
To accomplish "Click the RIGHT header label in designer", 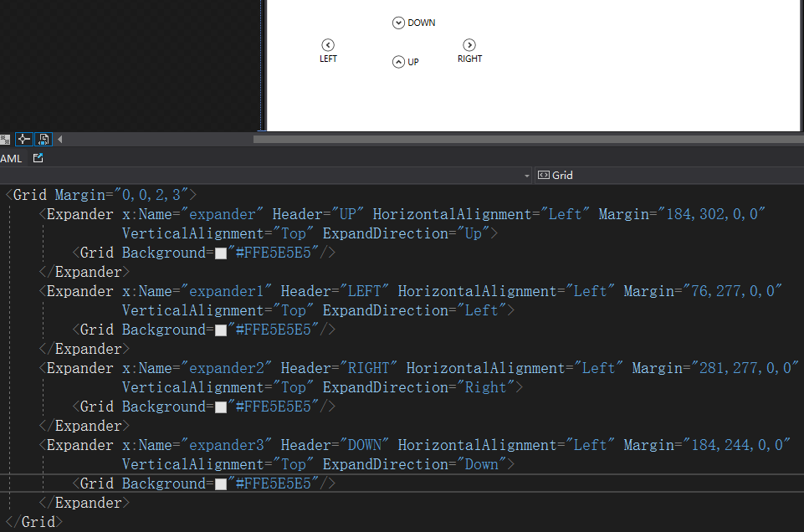I will [469, 59].
